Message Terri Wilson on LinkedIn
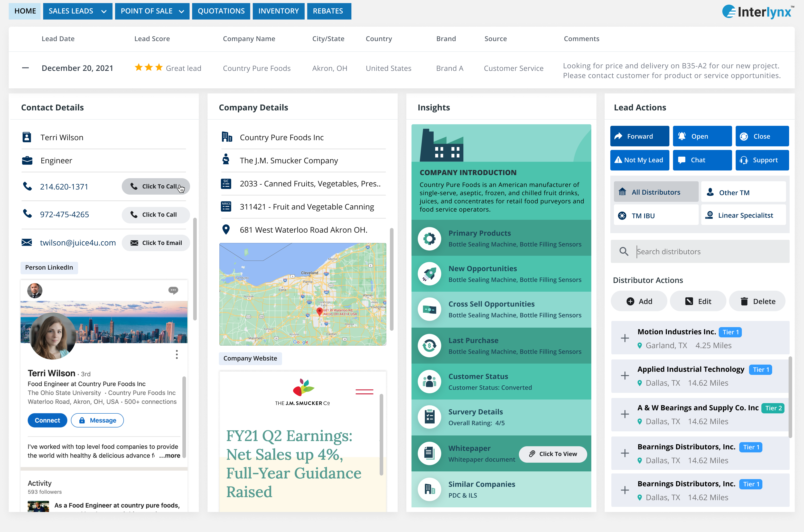804x532 pixels. click(x=97, y=420)
